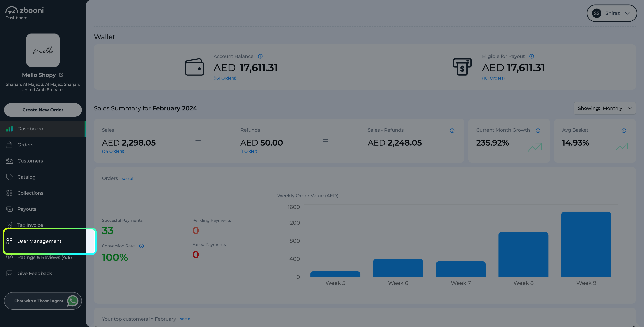Click the Avg Basket info icon
Viewport: 644px width, 327px height.
tap(624, 131)
